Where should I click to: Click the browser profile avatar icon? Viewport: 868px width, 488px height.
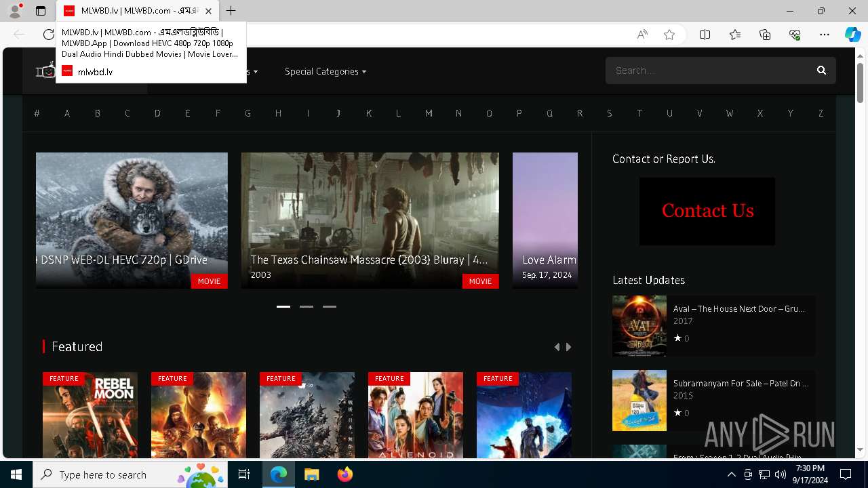pos(15,11)
